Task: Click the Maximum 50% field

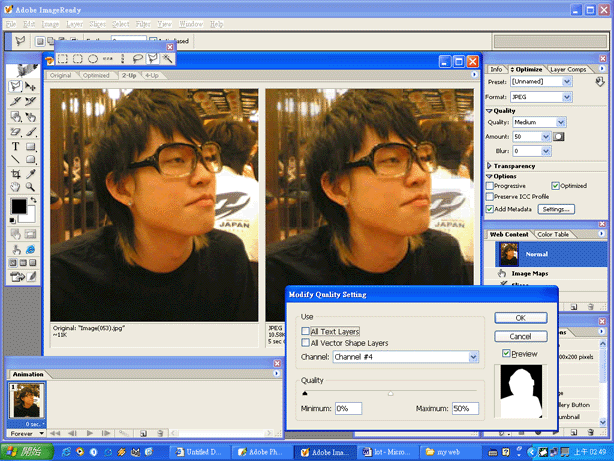Action: [465, 409]
